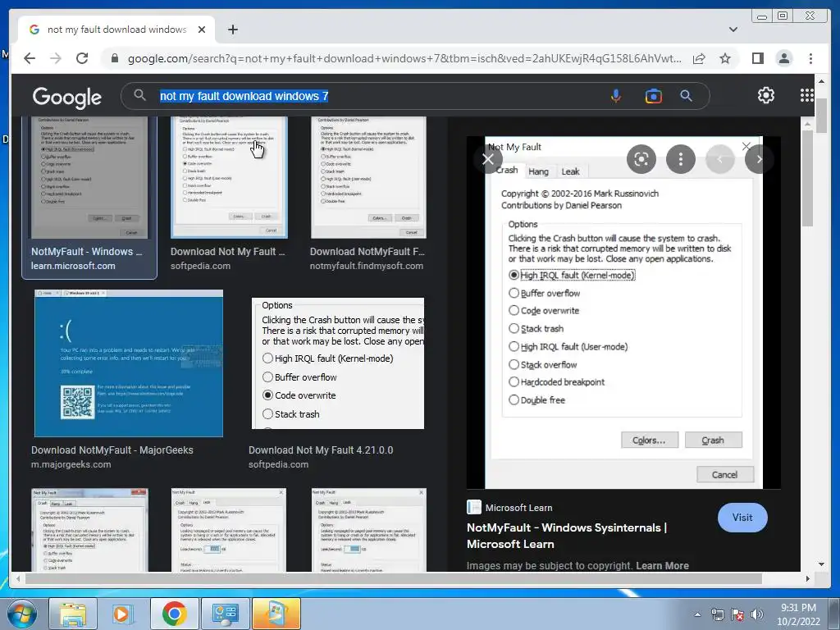
Task: Click the Learn More copyright link
Action: [662, 566]
